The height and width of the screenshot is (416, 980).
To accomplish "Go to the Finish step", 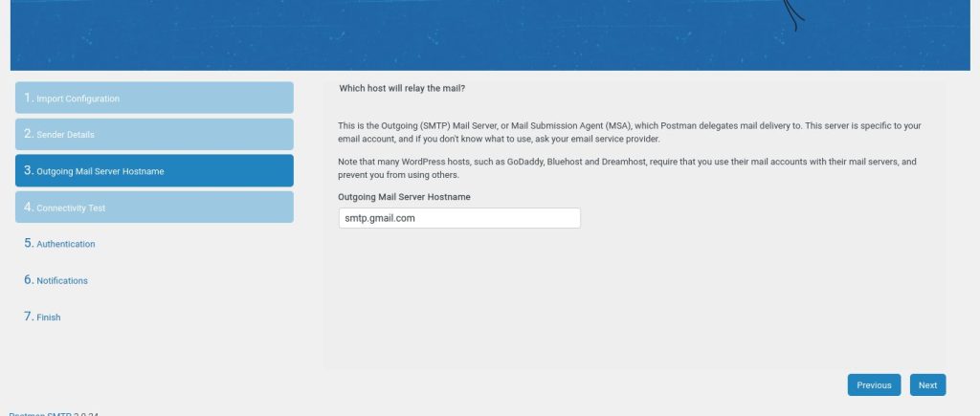I will pyautogui.click(x=42, y=317).
